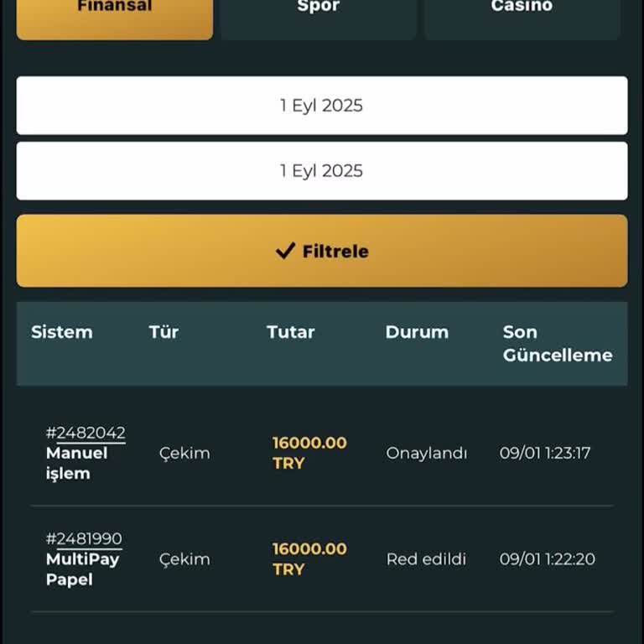Click the Son Güncelleme column header

click(x=558, y=344)
